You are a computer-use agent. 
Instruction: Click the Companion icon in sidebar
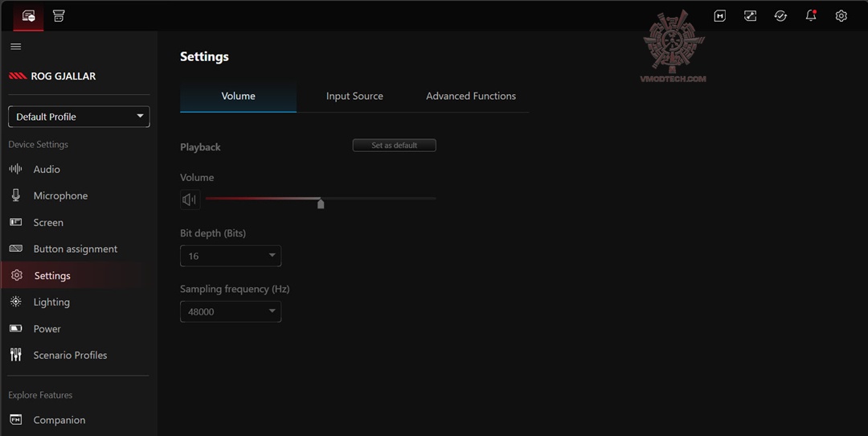tap(15, 420)
